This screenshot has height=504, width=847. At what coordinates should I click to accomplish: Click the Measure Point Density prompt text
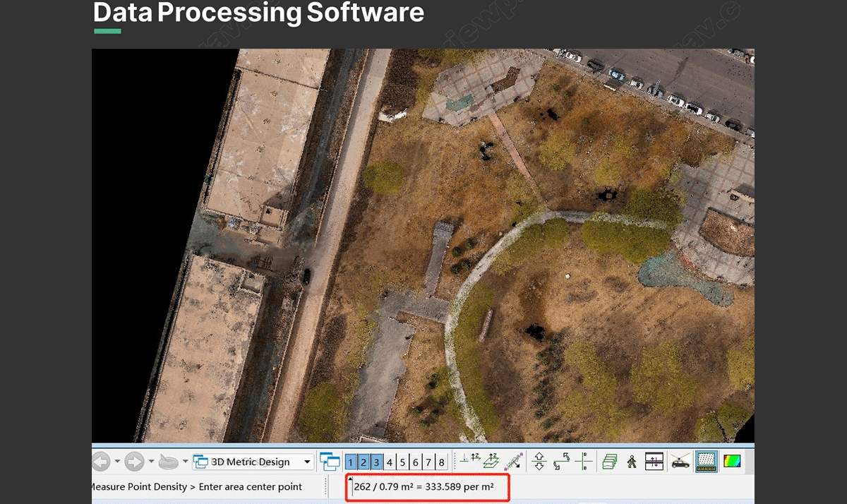click(x=198, y=487)
